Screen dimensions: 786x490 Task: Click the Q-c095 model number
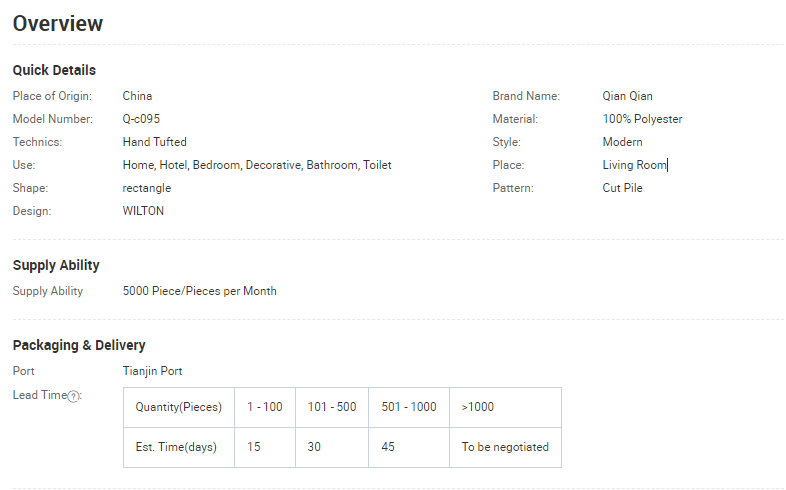(141, 119)
